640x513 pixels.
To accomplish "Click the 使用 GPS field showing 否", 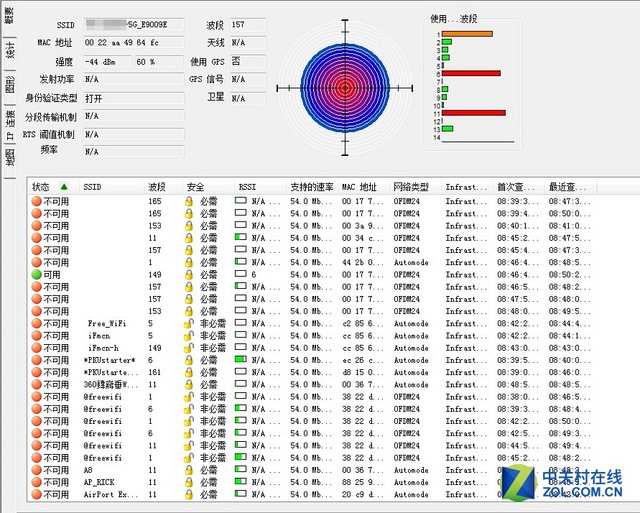I will tap(248, 62).
